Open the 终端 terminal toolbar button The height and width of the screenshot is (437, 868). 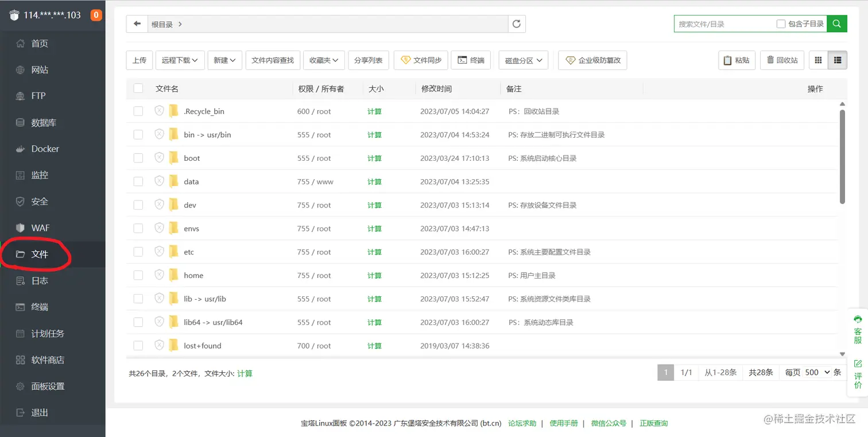(x=471, y=60)
